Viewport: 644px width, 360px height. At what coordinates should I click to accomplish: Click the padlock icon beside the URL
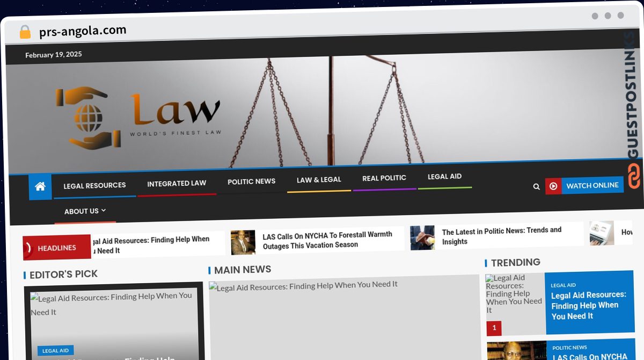(x=25, y=32)
